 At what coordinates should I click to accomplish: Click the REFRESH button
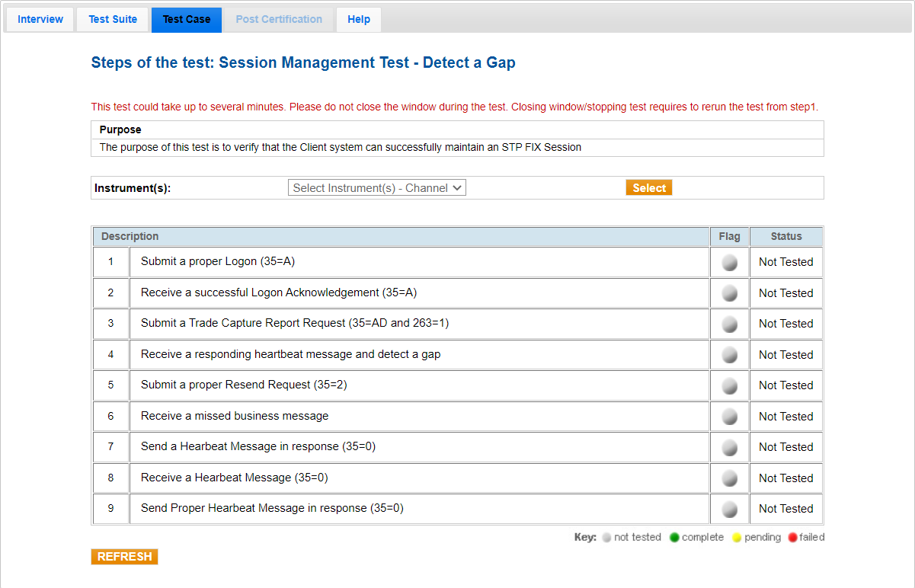pos(124,557)
